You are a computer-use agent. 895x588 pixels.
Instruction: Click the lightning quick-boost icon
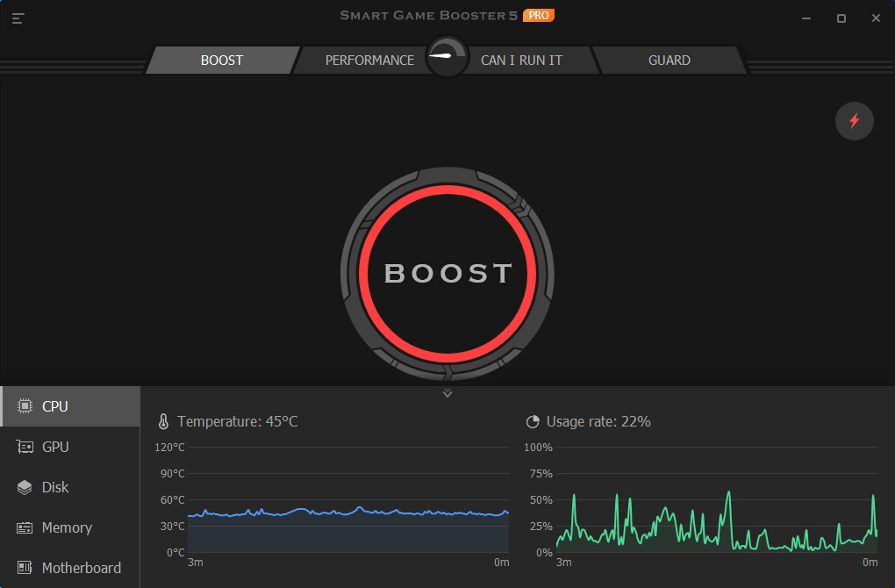[x=854, y=121]
